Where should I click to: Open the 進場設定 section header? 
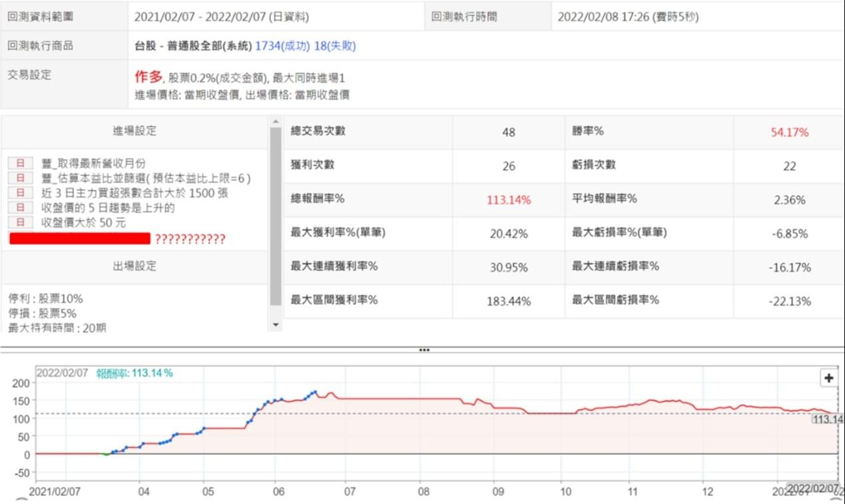133,130
